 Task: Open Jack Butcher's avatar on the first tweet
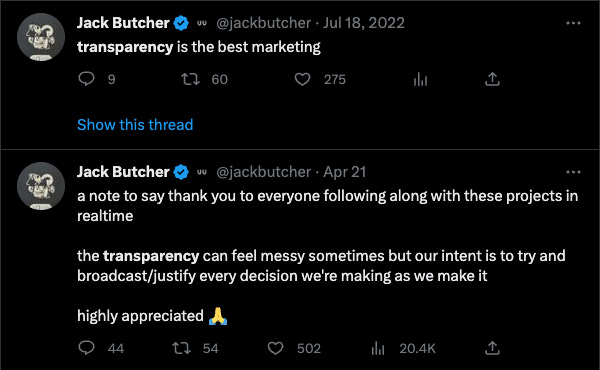click(x=41, y=37)
